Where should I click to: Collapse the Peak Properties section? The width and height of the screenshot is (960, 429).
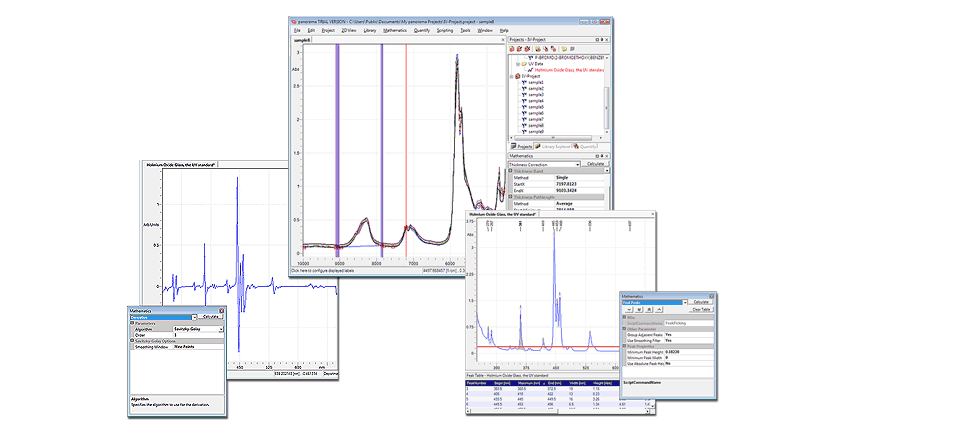[x=624, y=346]
